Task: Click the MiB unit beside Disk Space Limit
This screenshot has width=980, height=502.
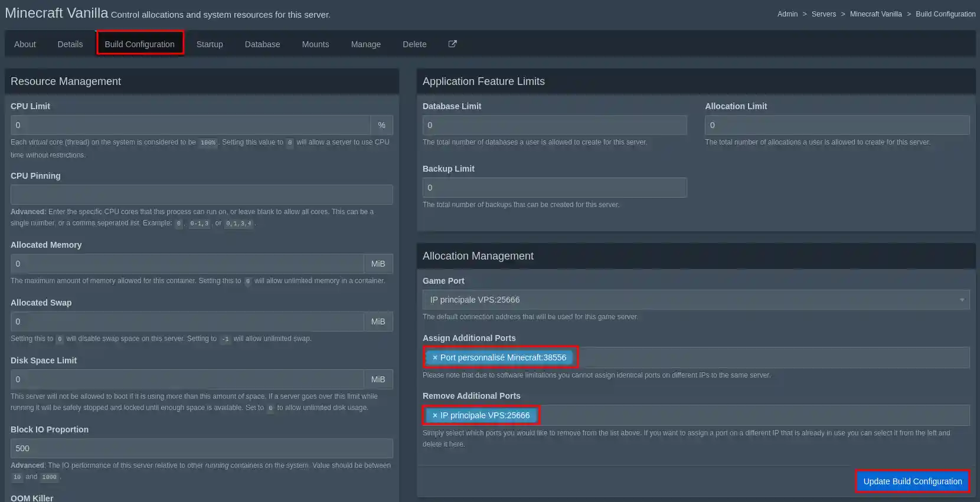Action: coord(378,379)
